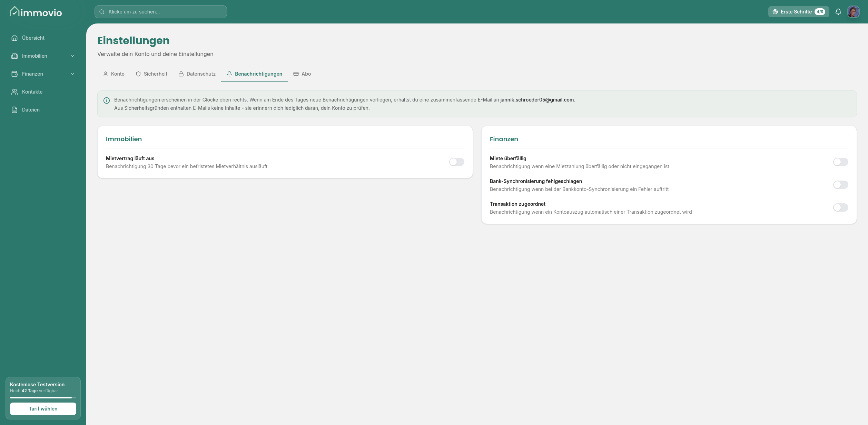
Task: Select the Datenschutz tab
Action: tap(197, 74)
